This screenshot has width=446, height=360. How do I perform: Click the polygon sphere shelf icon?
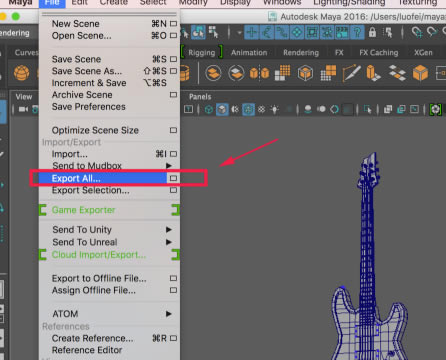(21, 73)
